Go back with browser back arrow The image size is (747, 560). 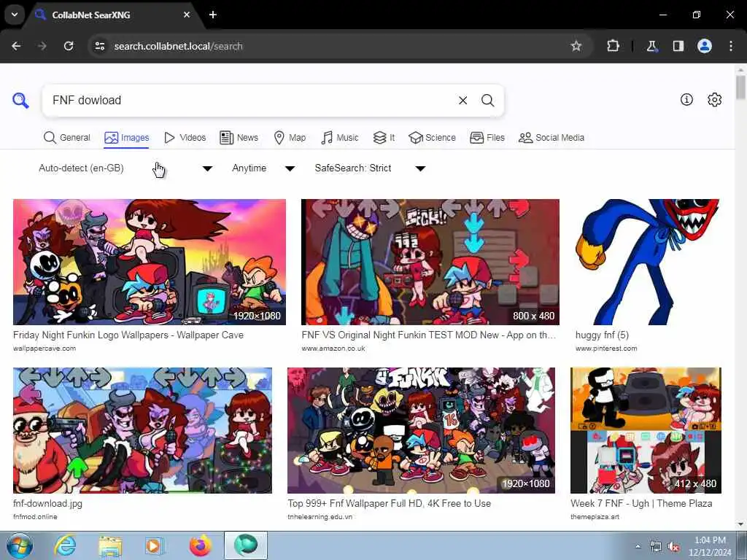[16, 46]
